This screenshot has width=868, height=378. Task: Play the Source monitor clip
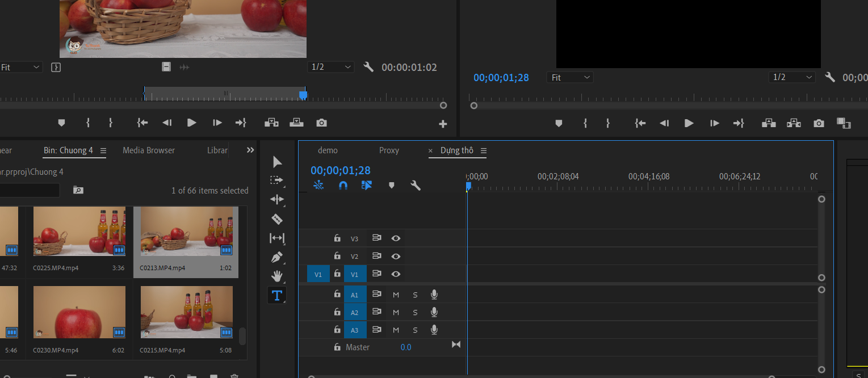coord(192,123)
